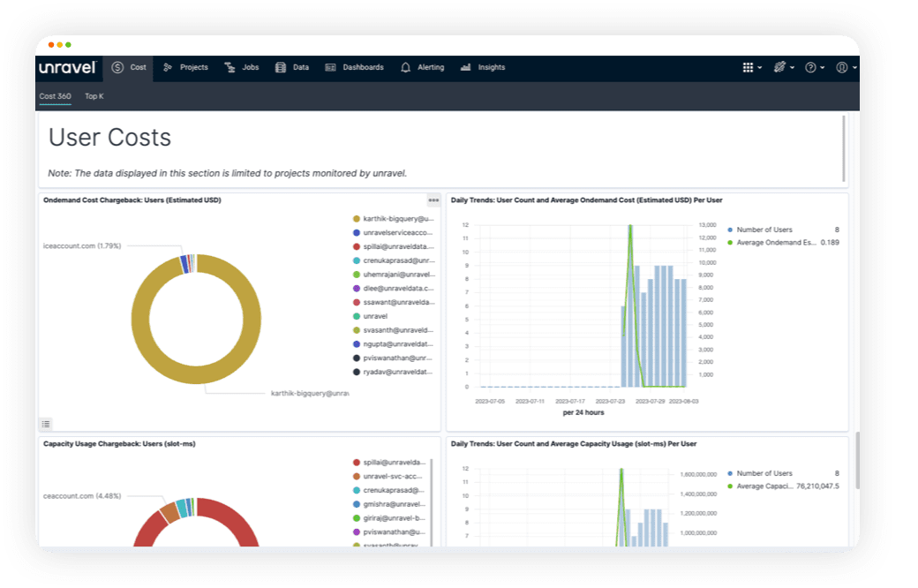Open Ondemand Cost Chargeback panel options menu
The image size is (918, 588).
433,200
